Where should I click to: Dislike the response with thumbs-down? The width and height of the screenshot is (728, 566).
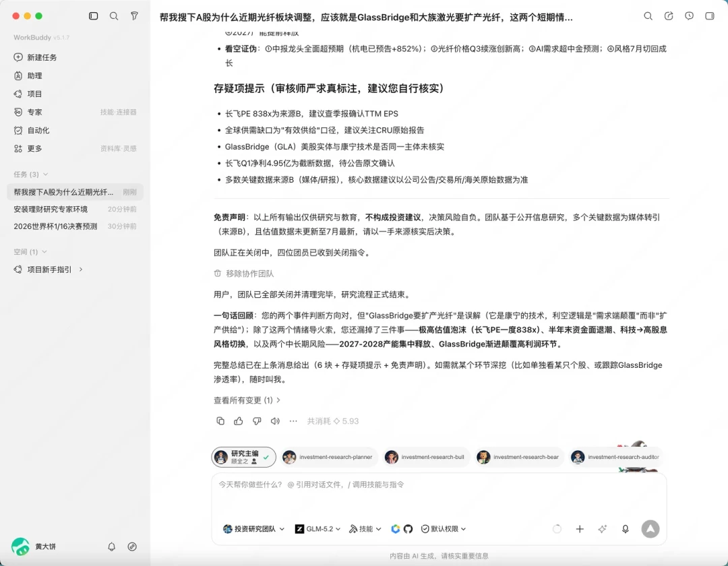257,421
